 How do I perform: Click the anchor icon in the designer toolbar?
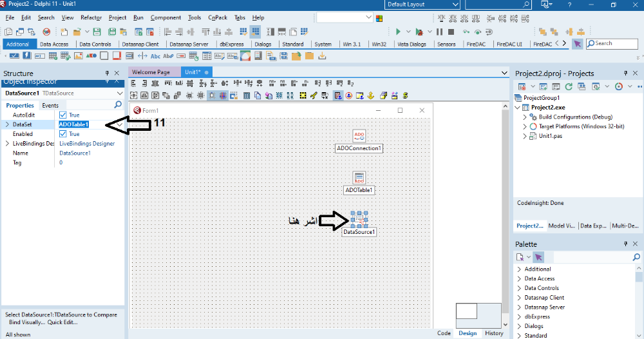(370, 95)
